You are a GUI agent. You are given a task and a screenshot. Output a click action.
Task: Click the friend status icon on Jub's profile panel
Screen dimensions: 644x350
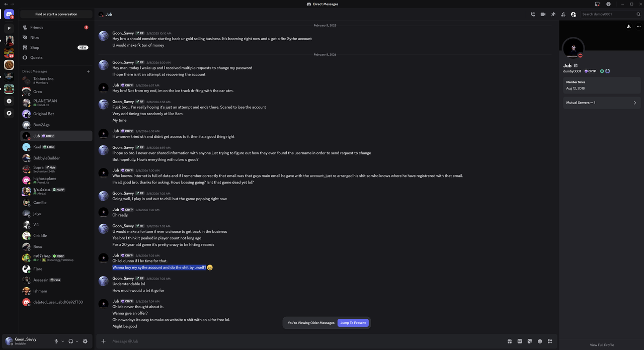629,27
